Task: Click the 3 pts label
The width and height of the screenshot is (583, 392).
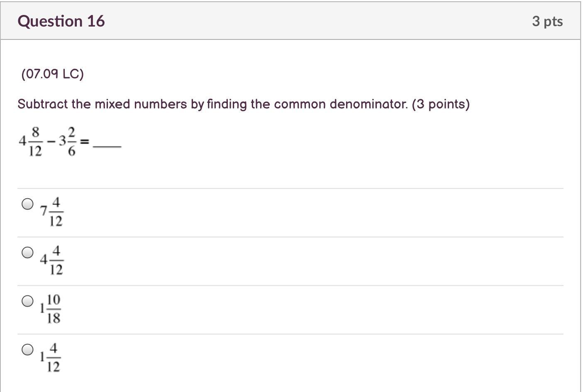Action: click(x=547, y=21)
